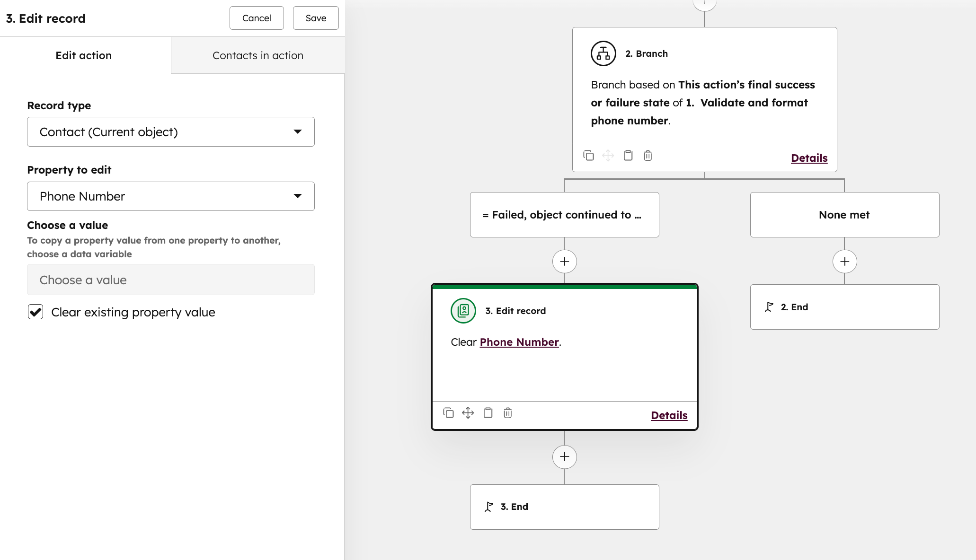
Task: Delete the 3. Edit record action
Action: [507, 413]
